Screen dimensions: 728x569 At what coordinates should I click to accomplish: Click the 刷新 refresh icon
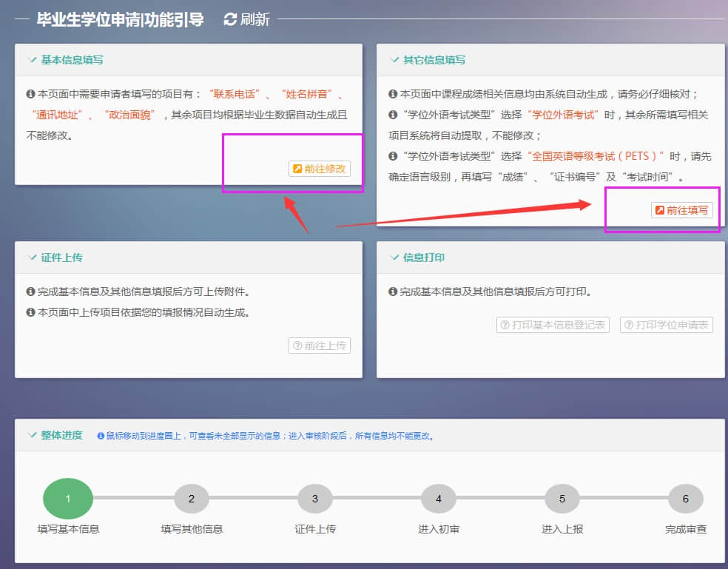[231, 20]
